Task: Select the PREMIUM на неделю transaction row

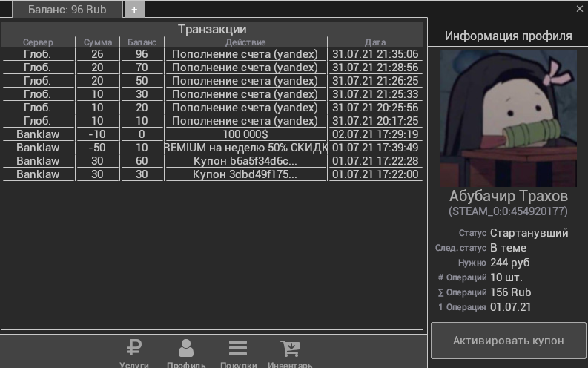Action: pyautogui.click(x=245, y=148)
